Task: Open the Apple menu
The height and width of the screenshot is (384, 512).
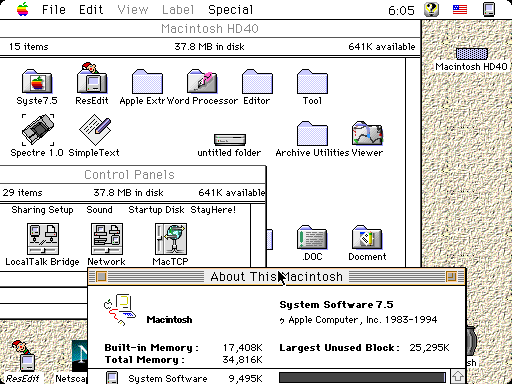Action: point(23,9)
